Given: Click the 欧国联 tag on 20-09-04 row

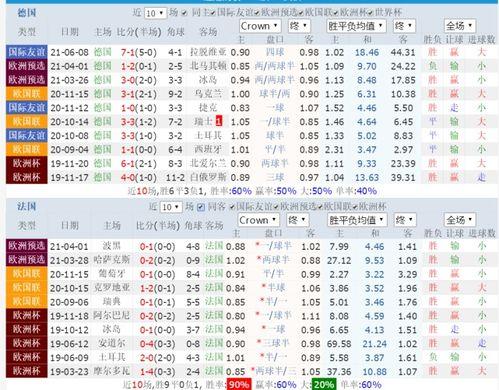Looking at the screenshot, I should [27, 150].
